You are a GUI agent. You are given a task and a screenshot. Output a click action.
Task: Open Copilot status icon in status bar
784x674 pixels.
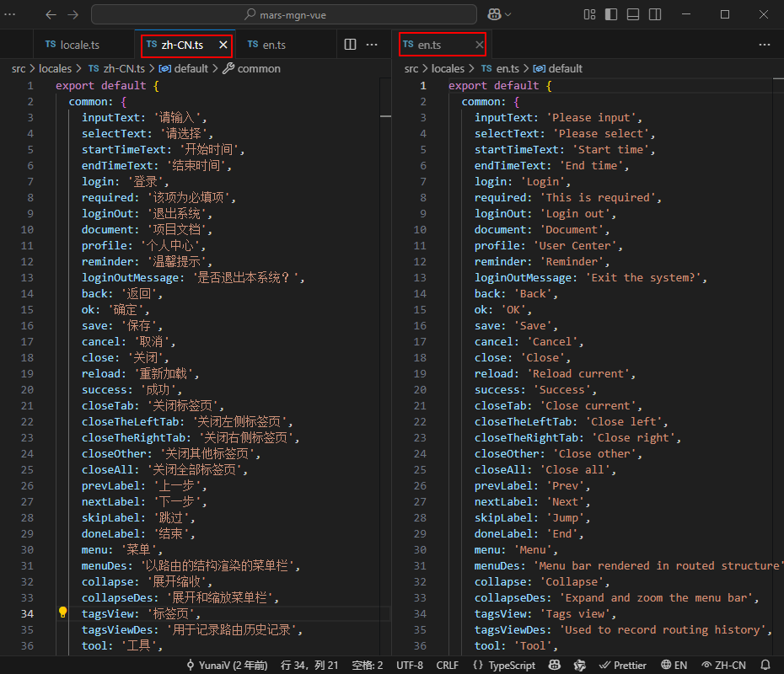[x=555, y=665]
